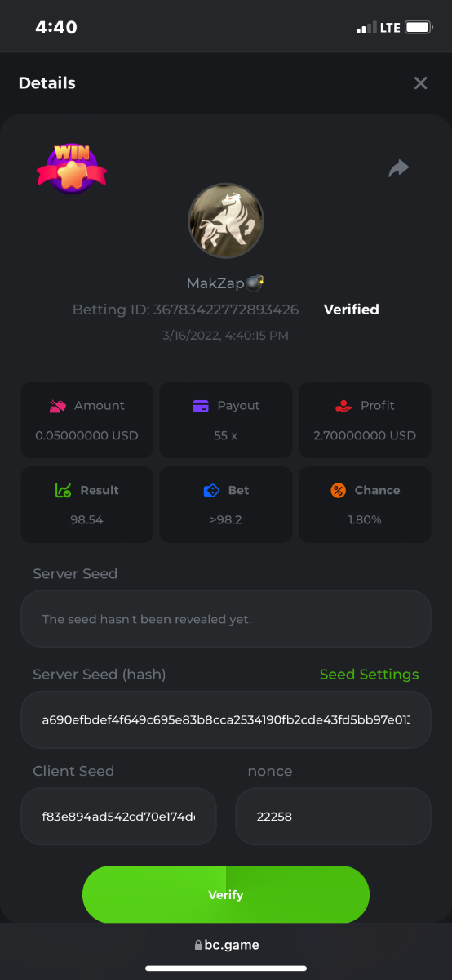Tap the orange Chance percent icon
Viewport: 452px width, 980px height.
pyautogui.click(x=338, y=491)
